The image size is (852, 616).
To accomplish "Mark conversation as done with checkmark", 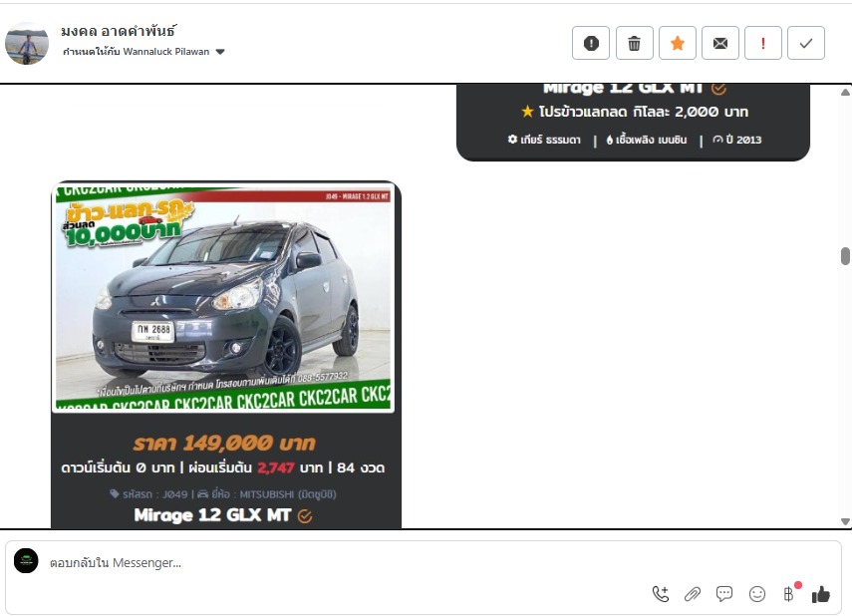I will point(806,43).
